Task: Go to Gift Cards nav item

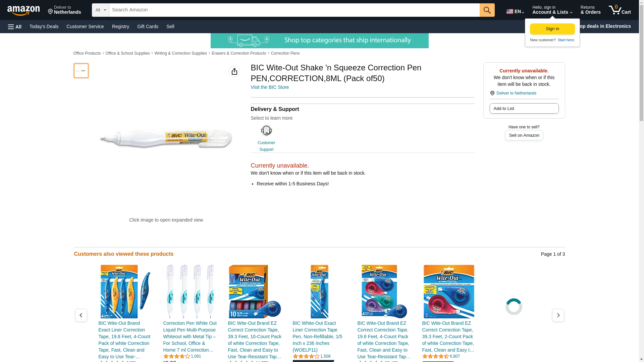Action: (x=148, y=26)
